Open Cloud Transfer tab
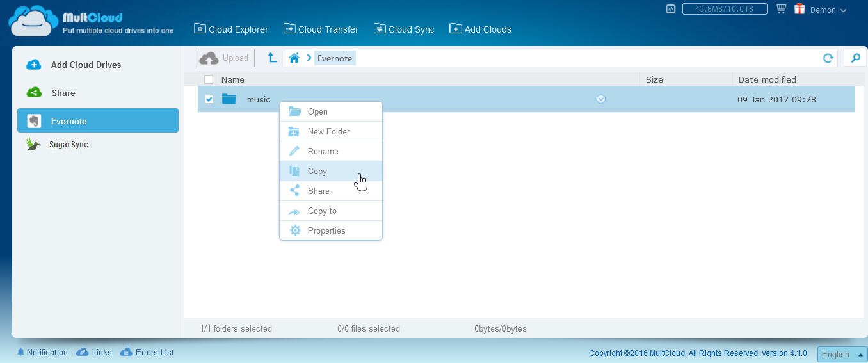The image size is (868, 363). click(x=321, y=29)
